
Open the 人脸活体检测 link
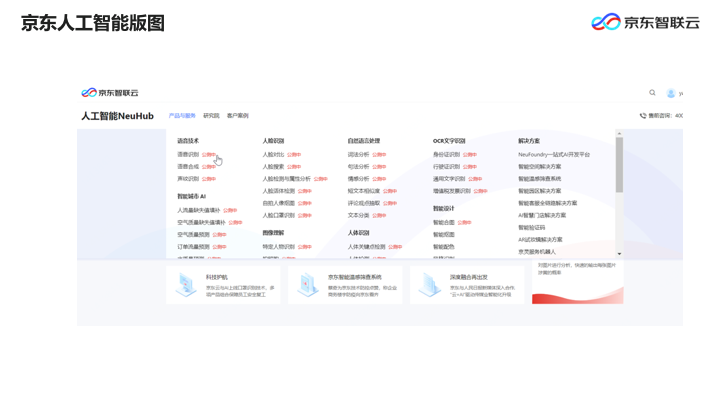pos(279,191)
